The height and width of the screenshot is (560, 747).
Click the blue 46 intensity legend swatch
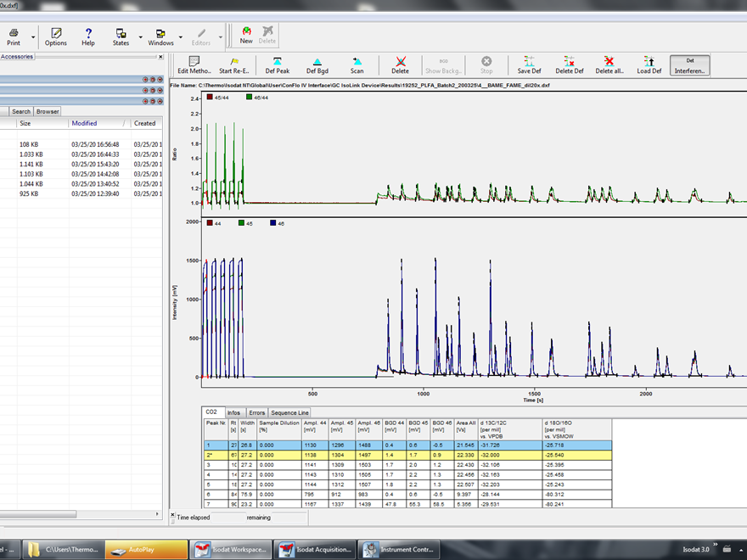[x=273, y=223]
